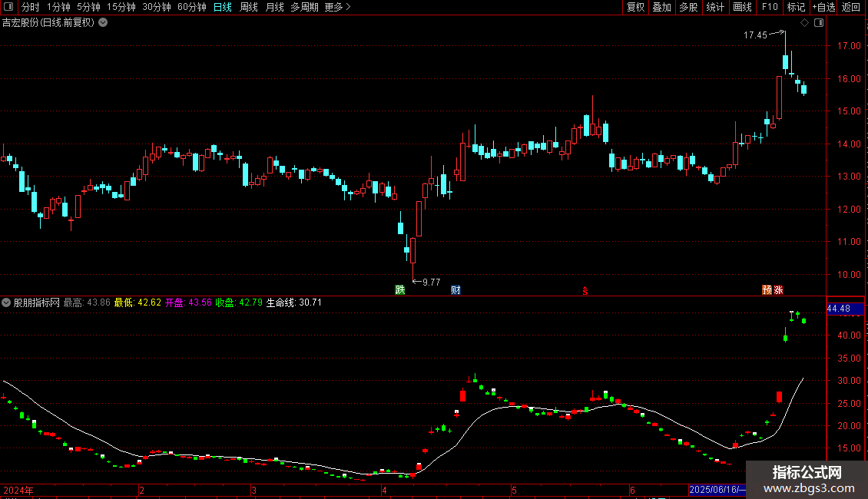Click the 2024年 label on time axis
Viewport: 868px width, 499px height.
[x=18, y=490]
